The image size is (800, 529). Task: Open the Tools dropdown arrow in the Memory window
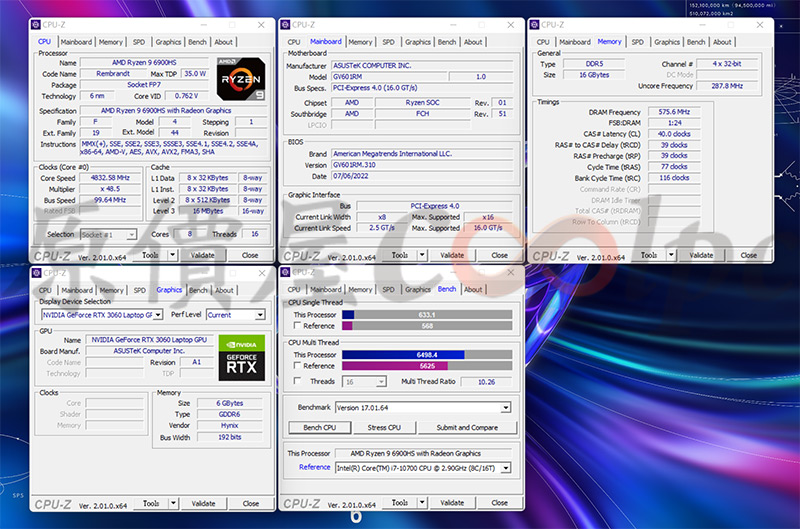point(671,255)
